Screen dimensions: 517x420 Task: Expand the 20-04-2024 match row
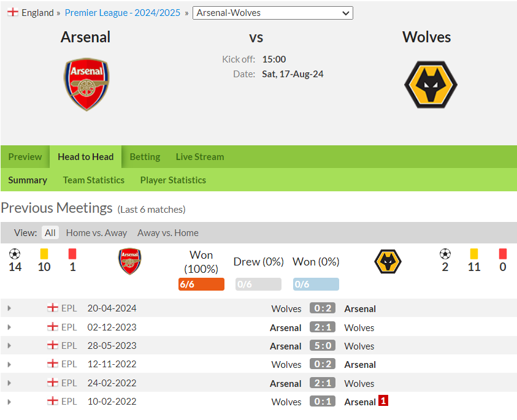(x=9, y=308)
